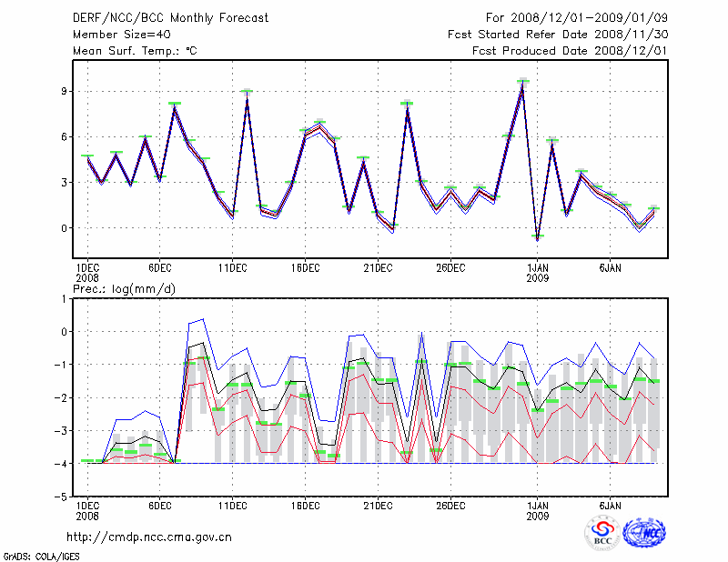
Task: Click 1DEC 2008 label under temperature chart
Action: (86, 273)
